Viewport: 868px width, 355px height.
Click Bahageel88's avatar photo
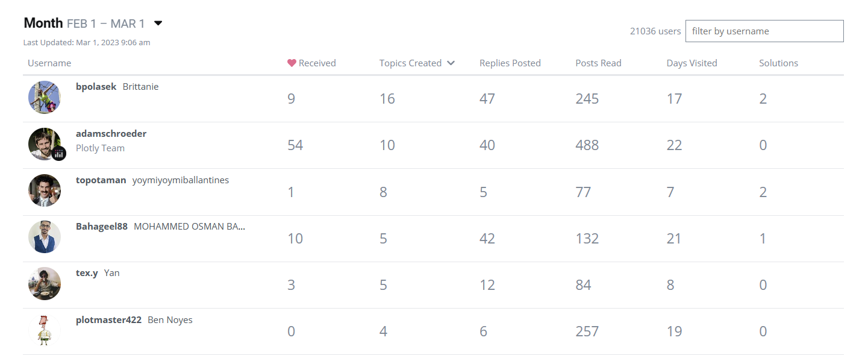pyautogui.click(x=45, y=237)
